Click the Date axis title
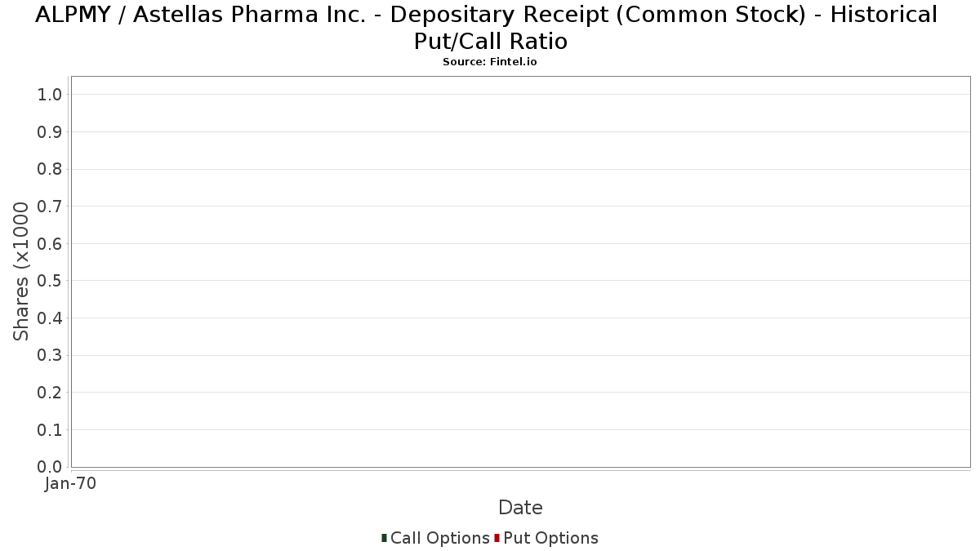The image size is (980, 551). 520,508
